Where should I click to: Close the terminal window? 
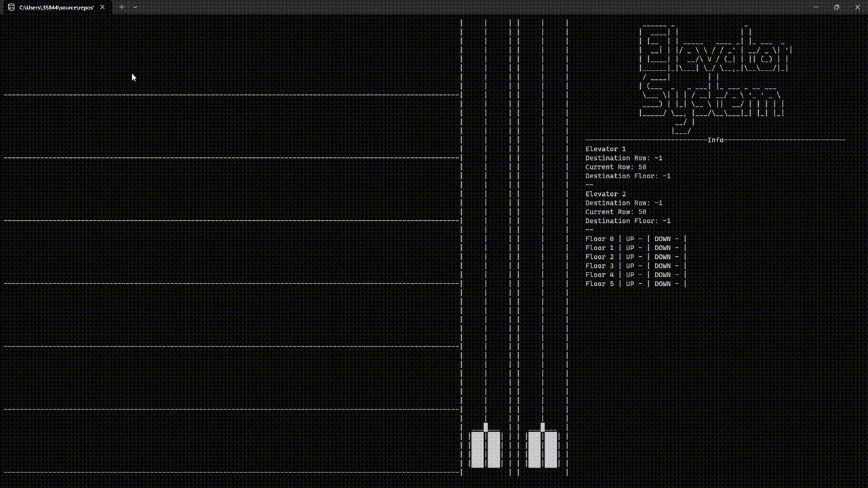coord(857,7)
